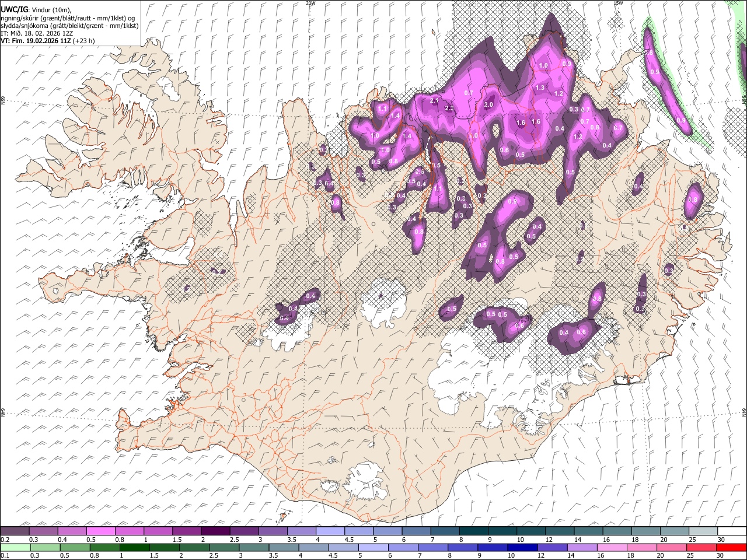
Task: Click the '0.2' label in the upper legend row
Action: 5,539
